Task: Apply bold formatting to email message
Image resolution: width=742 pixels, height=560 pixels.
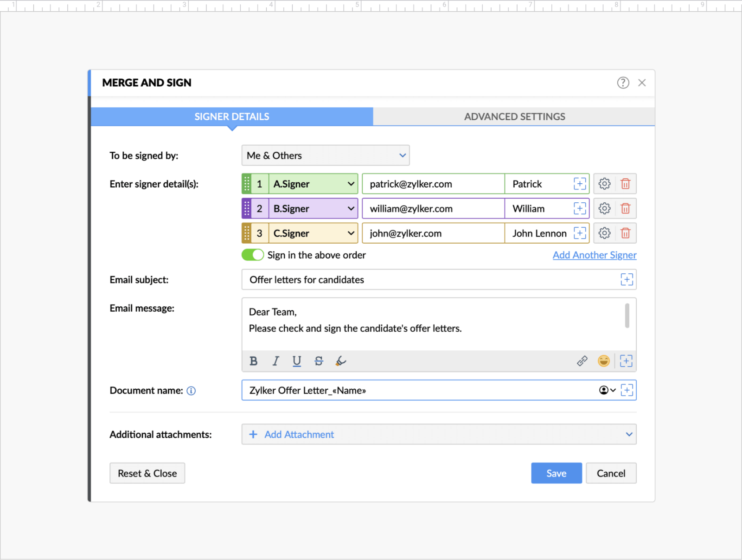Action: [x=253, y=361]
